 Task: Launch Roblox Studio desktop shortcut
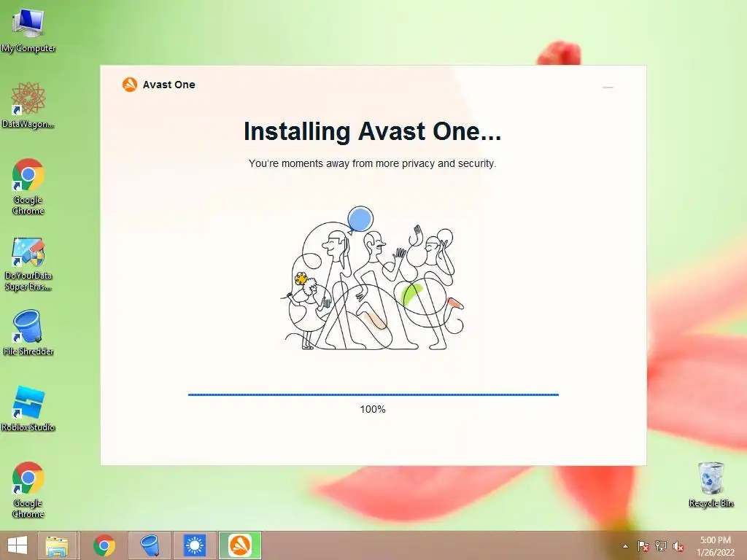(28, 408)
